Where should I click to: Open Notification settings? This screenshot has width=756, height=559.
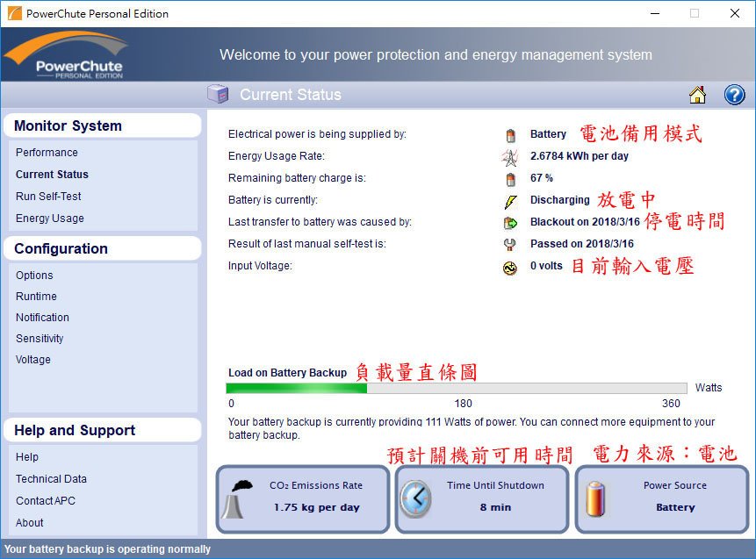coord(42,318)
